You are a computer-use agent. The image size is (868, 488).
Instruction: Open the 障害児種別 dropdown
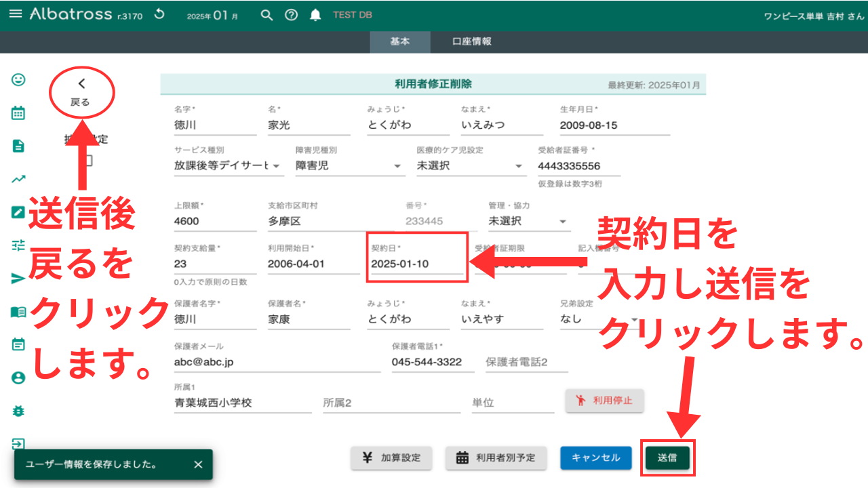pyautogui.click(x=349, y=166)
